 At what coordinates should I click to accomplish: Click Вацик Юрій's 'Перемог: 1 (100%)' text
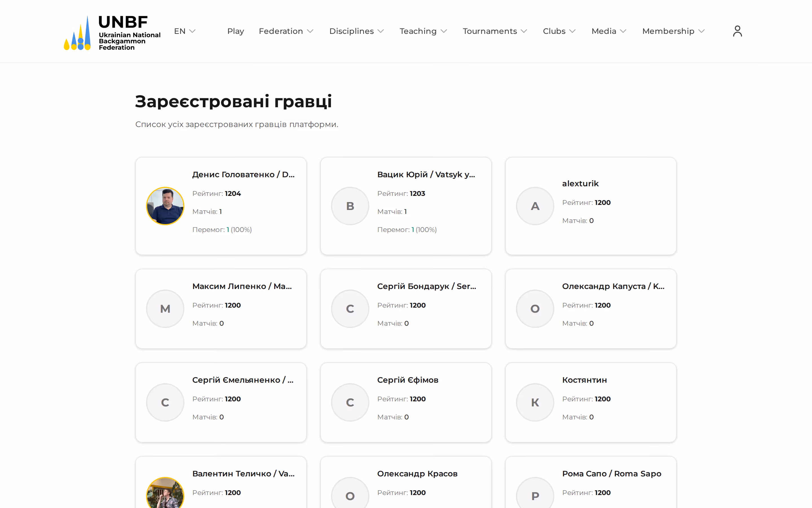pos(407,230)
